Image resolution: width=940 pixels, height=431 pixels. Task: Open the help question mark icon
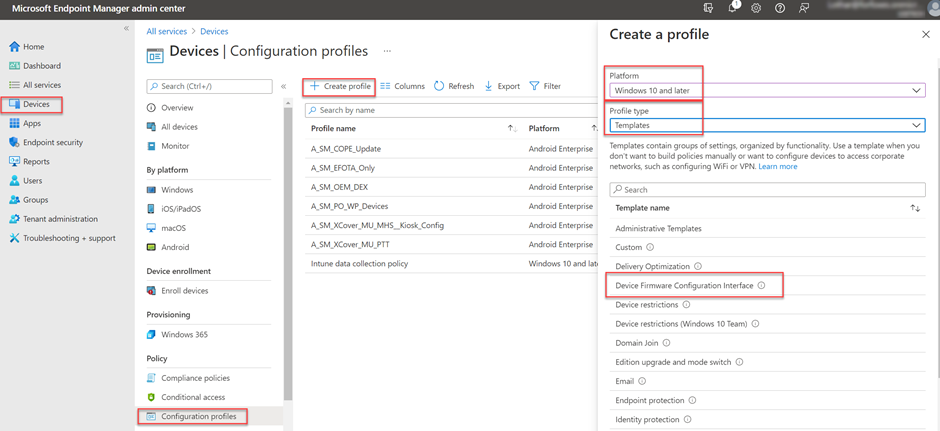(x=780, y=9)
